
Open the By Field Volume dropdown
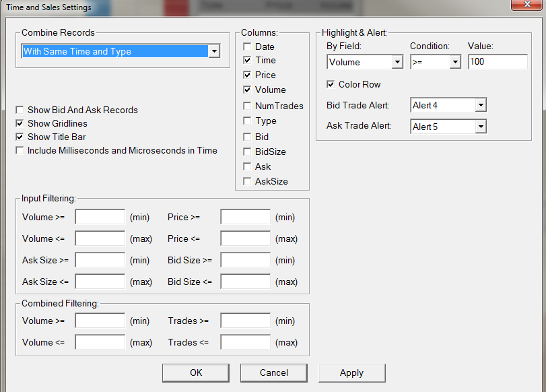pos(365,62)
